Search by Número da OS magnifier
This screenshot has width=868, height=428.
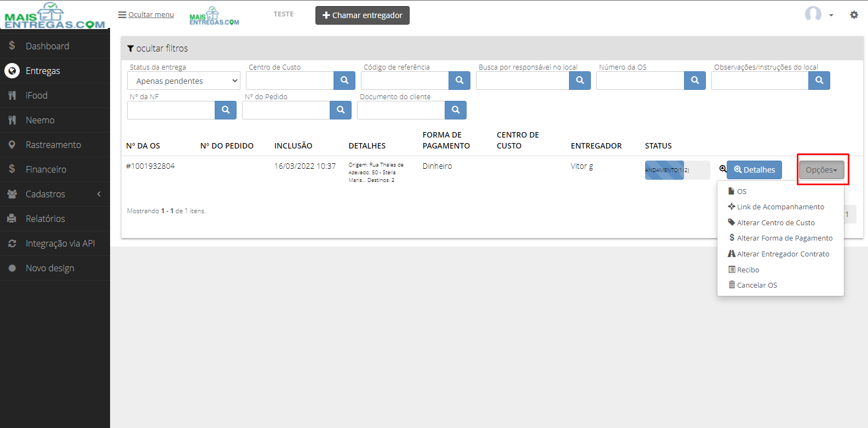[x=695, y=81]
